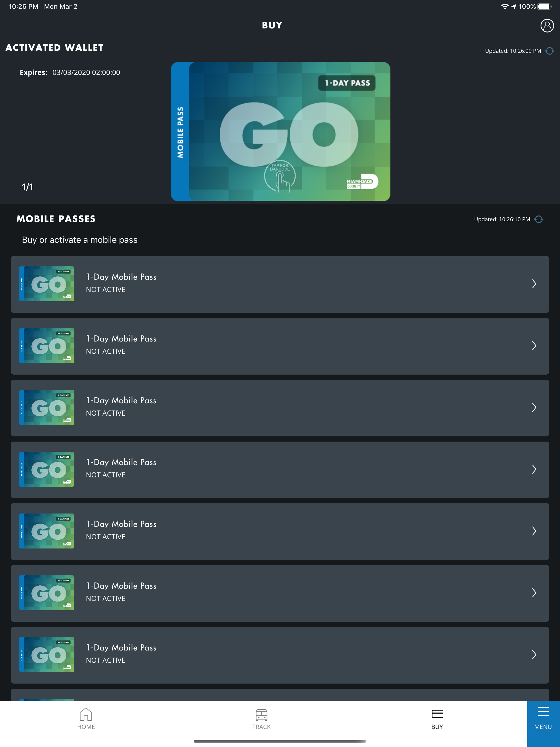The height and width of the screenshot is (747, 560).
Task: Select the Buy tab card icon
Action: click(x=437, y=714)
